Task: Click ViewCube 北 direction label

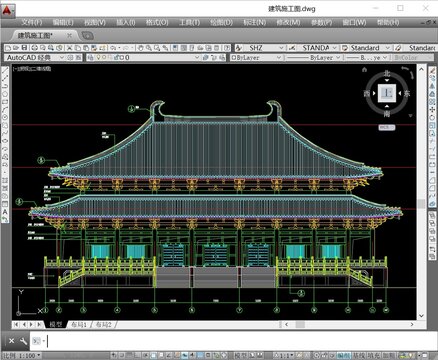Action: (x=387, y=73)
